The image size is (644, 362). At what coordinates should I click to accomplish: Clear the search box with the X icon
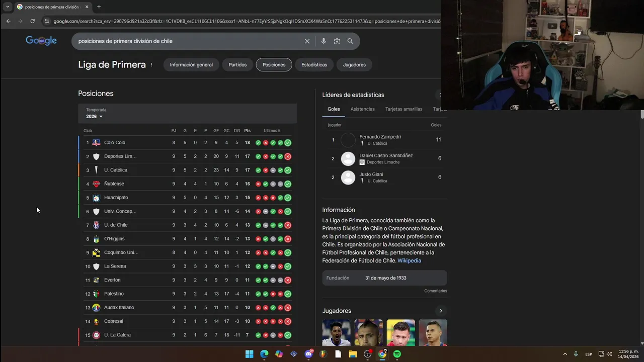[307, 41]
